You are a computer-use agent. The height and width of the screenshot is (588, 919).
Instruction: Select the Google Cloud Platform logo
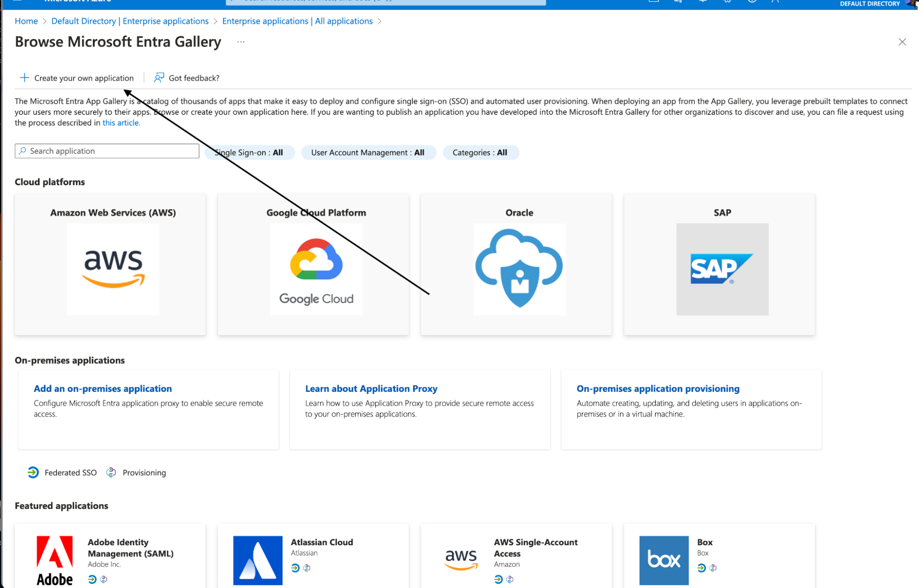[x=316, y=269]
